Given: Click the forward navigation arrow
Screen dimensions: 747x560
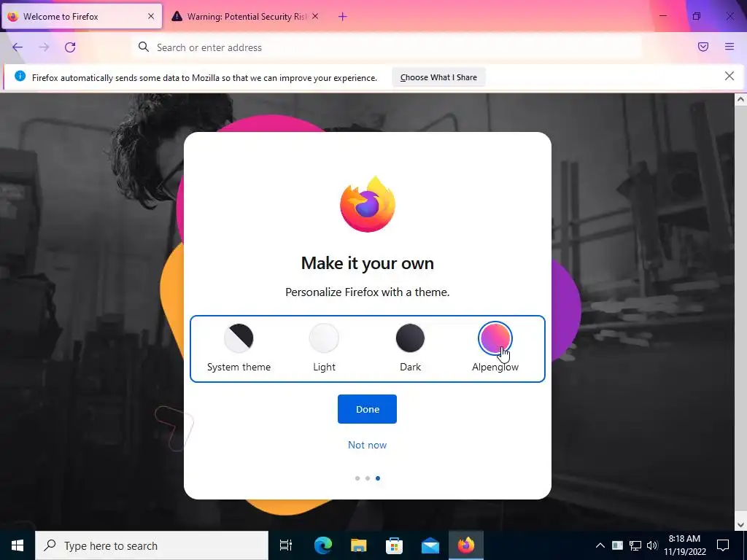Looking at the screenshot, I should click(x=44, y=47).
